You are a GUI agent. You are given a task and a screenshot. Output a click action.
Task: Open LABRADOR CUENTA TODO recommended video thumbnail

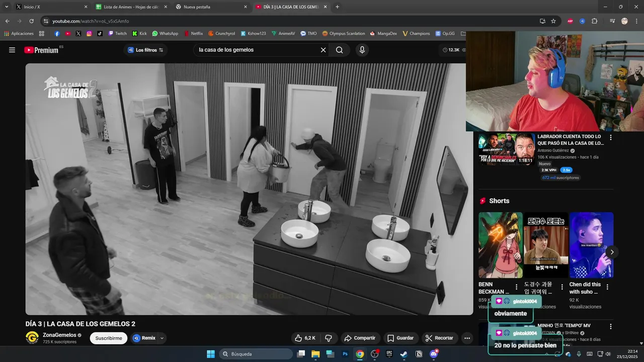[x=507, y=149]
